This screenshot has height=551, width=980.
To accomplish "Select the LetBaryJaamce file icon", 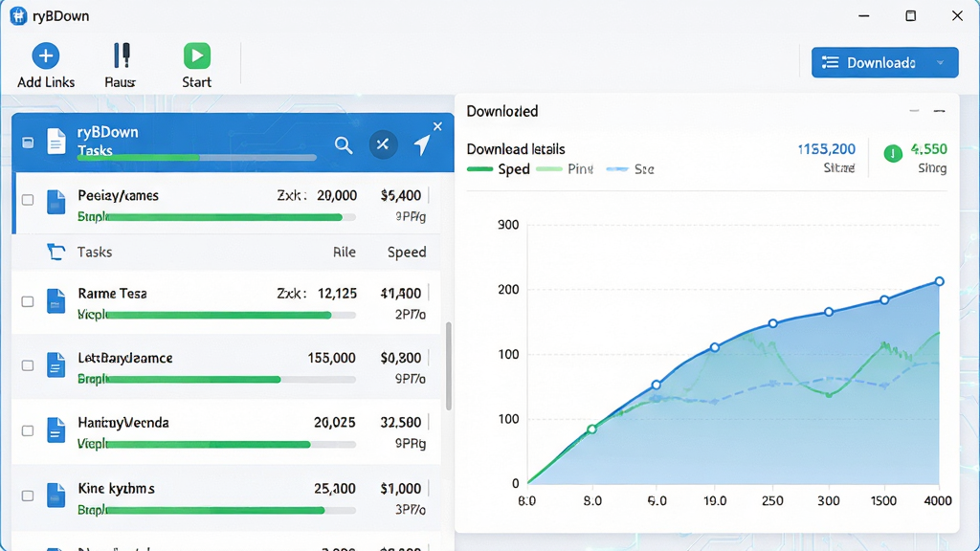I will coord(56,364).
